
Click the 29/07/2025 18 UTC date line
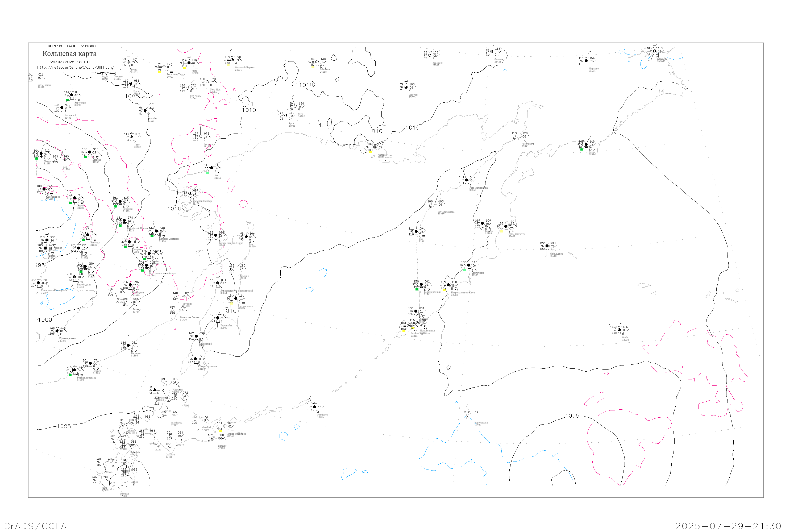coord(70,62)
